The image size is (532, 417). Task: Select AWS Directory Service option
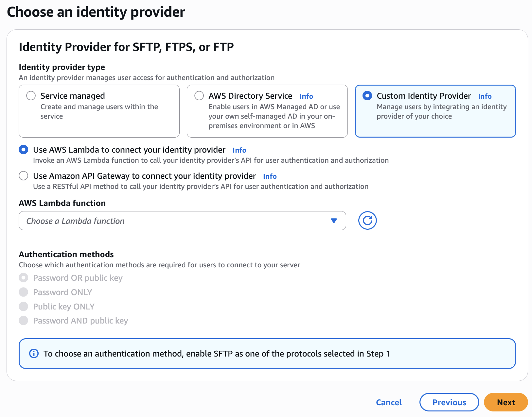(199, 96)
